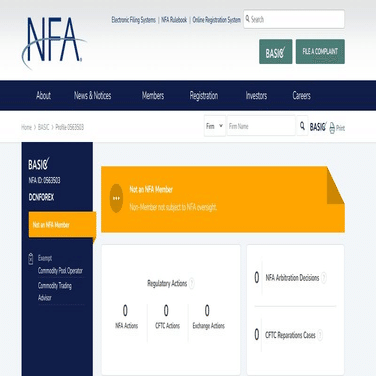Click the printer icon beside Print
The width and height of the screenshot is (376, 376).
pos(332,128)
